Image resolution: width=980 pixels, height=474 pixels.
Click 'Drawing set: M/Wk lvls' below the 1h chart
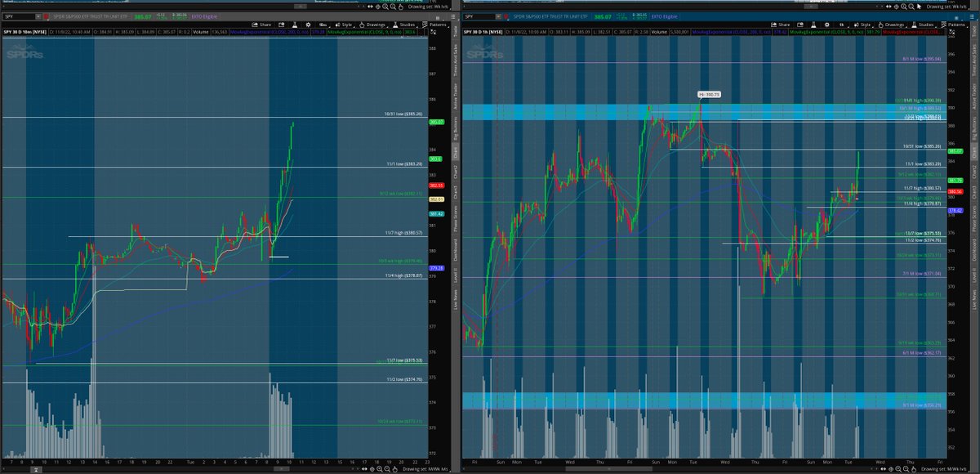pyautogui.click(x=944, y=469)
